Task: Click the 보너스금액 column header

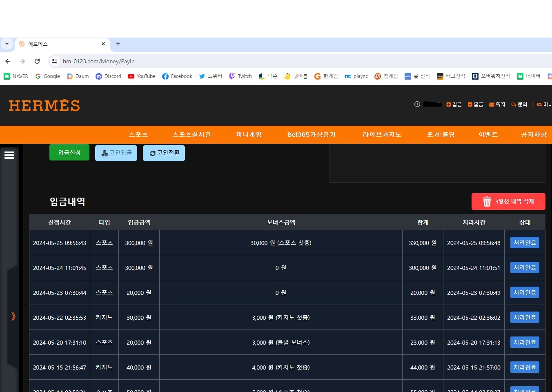Action: point(281,223)
